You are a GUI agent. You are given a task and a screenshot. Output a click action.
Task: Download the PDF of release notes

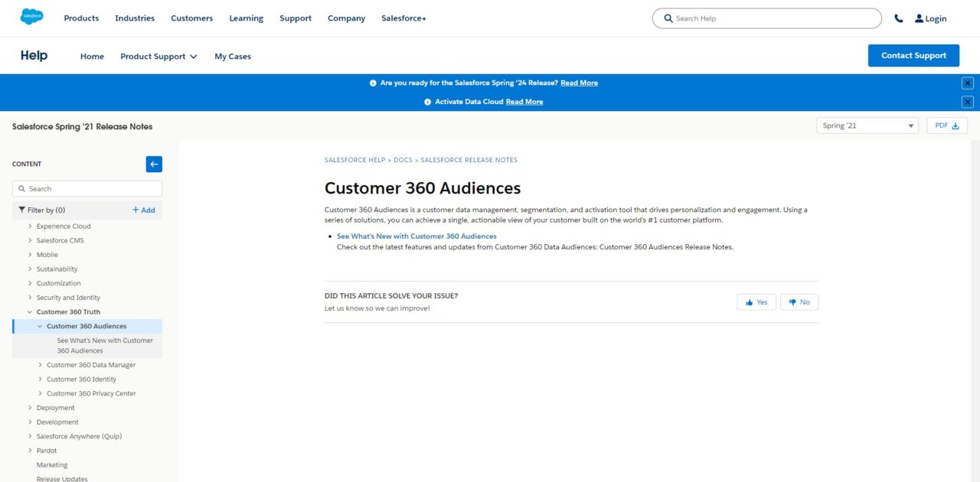click(x=947, y=125)
